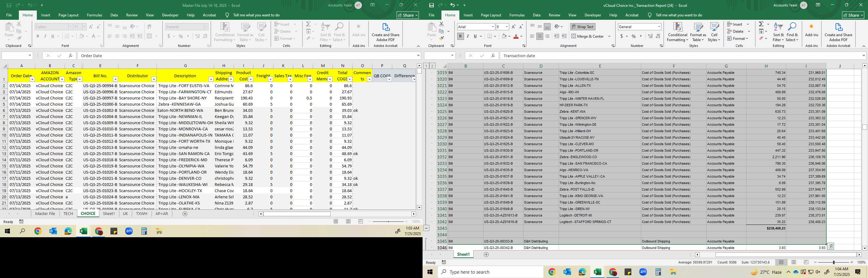The image size is (868, 278).
Task: Click Decrease Indent in Transaction Report window
Action: point(557,36)
